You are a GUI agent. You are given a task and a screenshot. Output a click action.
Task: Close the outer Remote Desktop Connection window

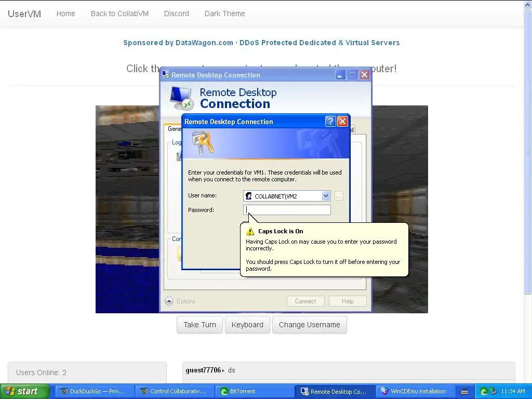point(364,75)
